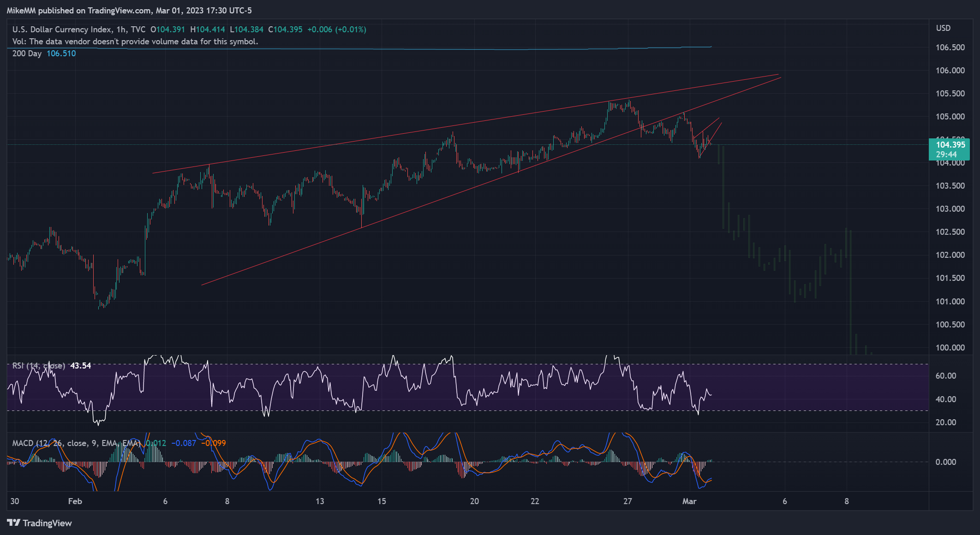Click the MikeMM publication credit line
This screenshot has width=980, height=535.
(x=129, y=11)
